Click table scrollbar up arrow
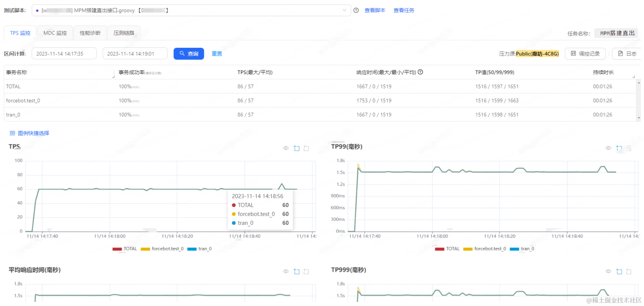 (x=639, y=83)
